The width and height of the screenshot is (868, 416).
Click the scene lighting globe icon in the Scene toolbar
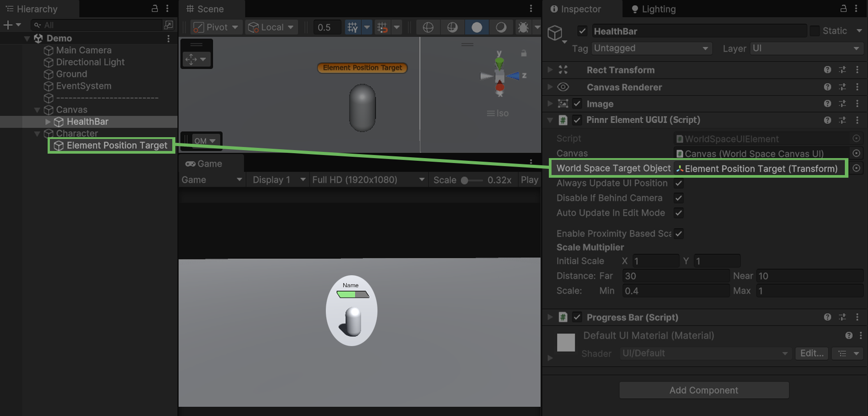point(428,27)
